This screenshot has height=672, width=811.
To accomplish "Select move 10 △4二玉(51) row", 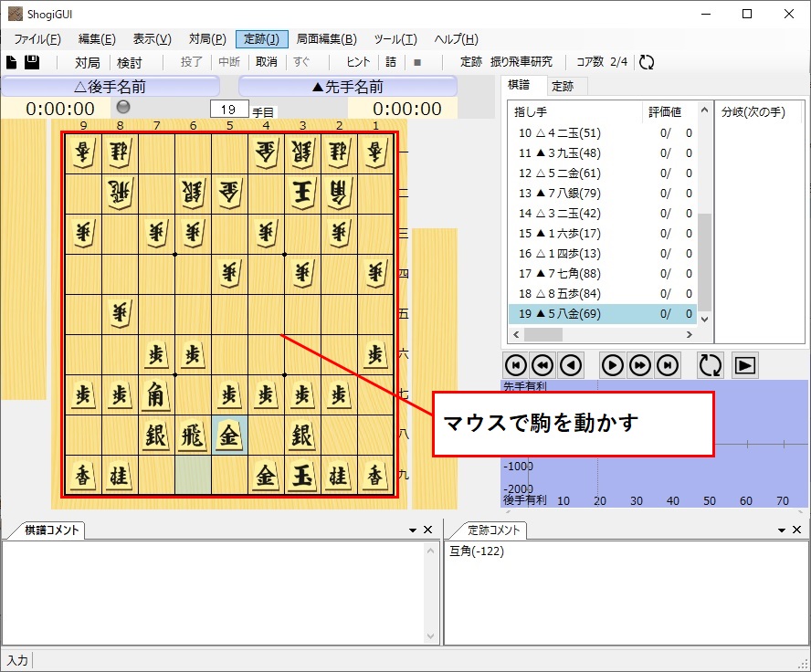I will click(602, 133).
